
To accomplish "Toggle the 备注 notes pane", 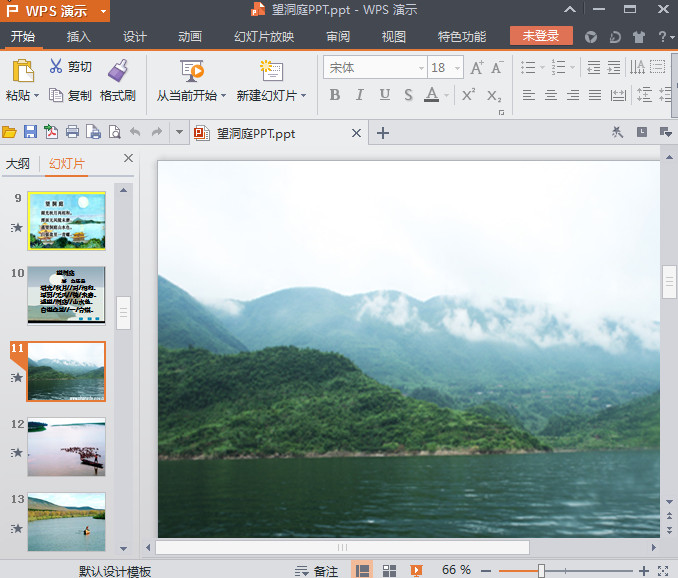I will point(317,571).
